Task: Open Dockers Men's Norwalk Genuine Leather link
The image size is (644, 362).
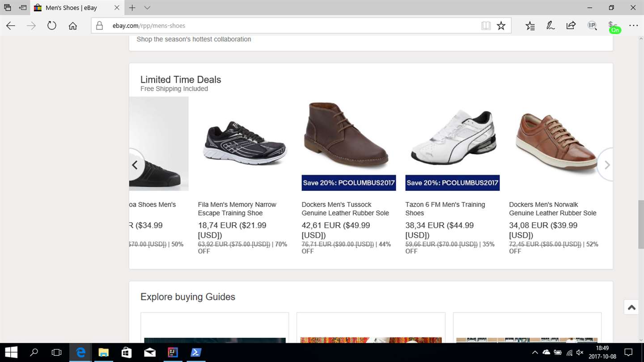Action: point(553,209)
